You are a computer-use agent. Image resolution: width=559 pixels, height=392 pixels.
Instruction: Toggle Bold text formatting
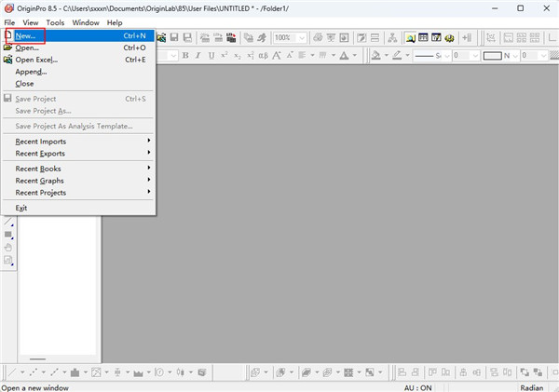(x=185, y=55)
